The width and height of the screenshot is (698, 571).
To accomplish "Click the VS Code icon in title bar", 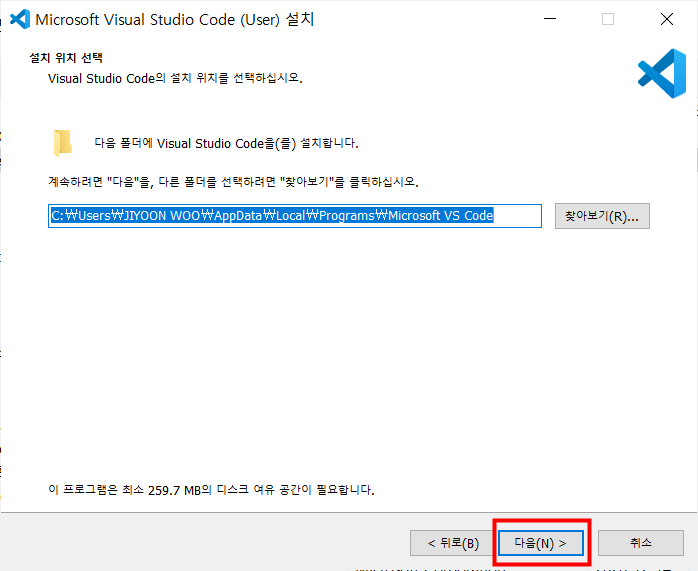I will pos(20,20).
